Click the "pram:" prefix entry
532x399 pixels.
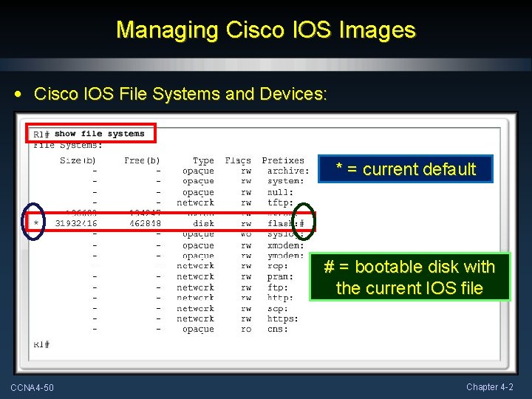280,277
